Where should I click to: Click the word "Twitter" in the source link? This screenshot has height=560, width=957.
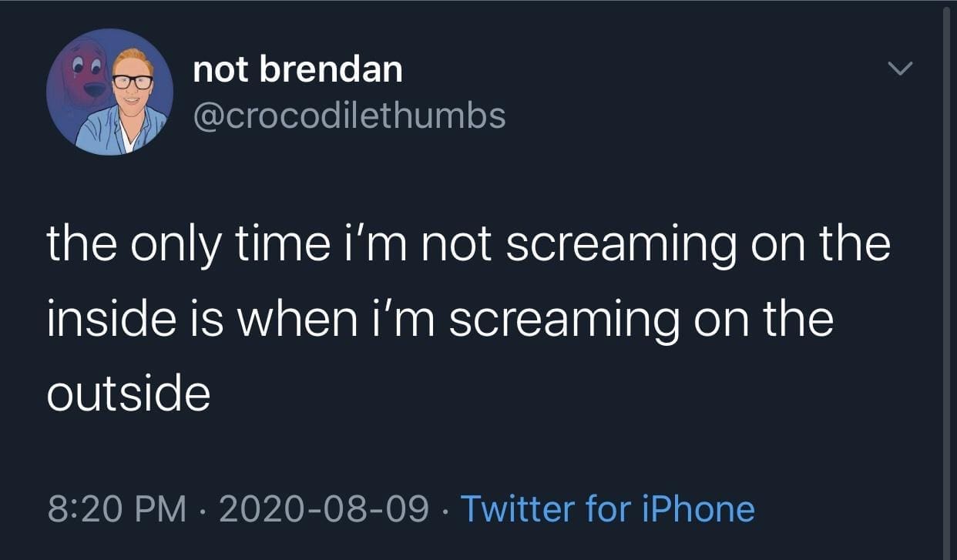(x=516, y=509)
